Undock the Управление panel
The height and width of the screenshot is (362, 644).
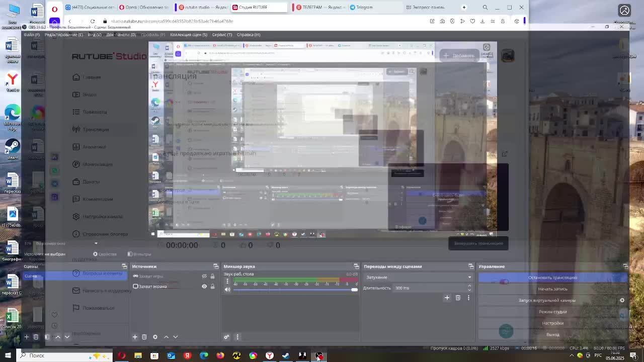click(x=625, y=266)
